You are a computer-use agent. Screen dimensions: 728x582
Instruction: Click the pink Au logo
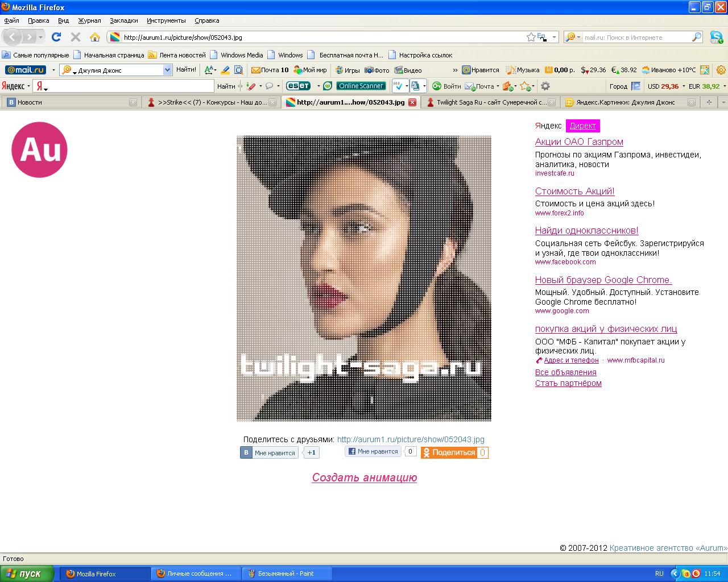[39, 149]
